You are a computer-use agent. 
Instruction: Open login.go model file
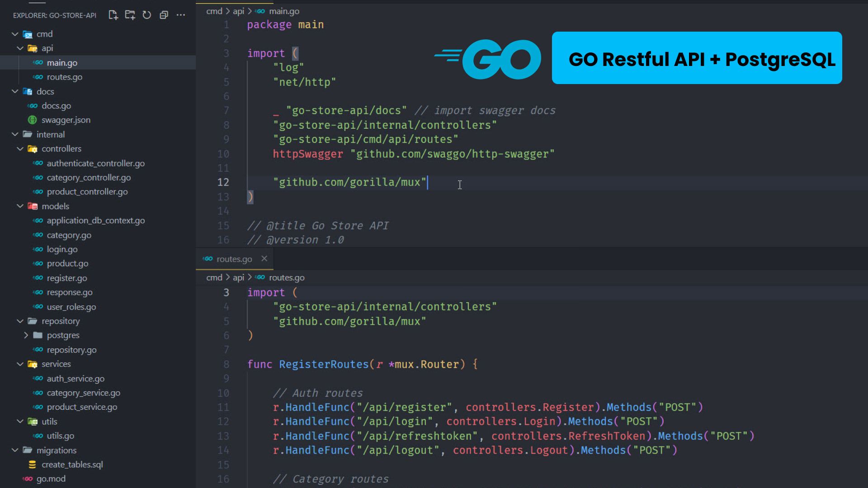pos(62,249)
